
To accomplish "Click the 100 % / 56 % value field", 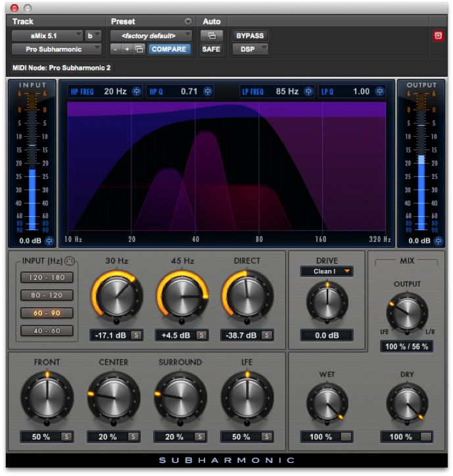I will click(406, 346).
